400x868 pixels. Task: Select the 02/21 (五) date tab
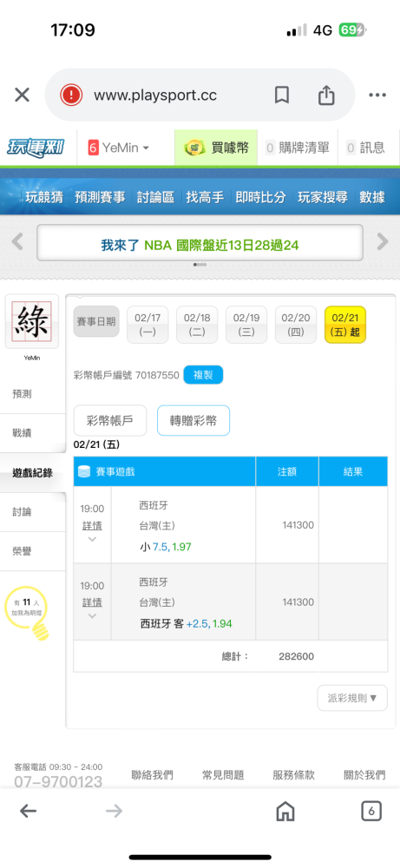(x=345, y=325)
